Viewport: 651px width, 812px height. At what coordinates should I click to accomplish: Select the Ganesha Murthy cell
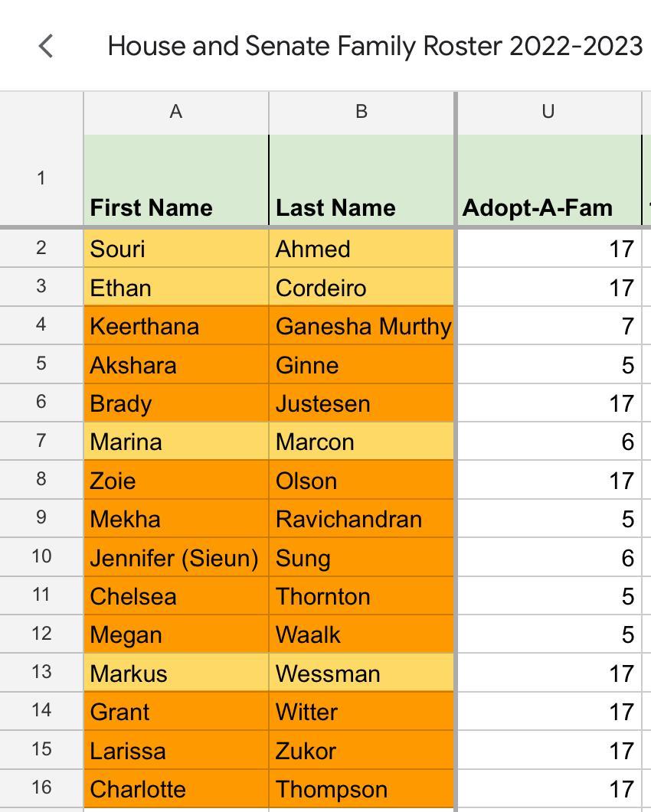pos(361,326)
